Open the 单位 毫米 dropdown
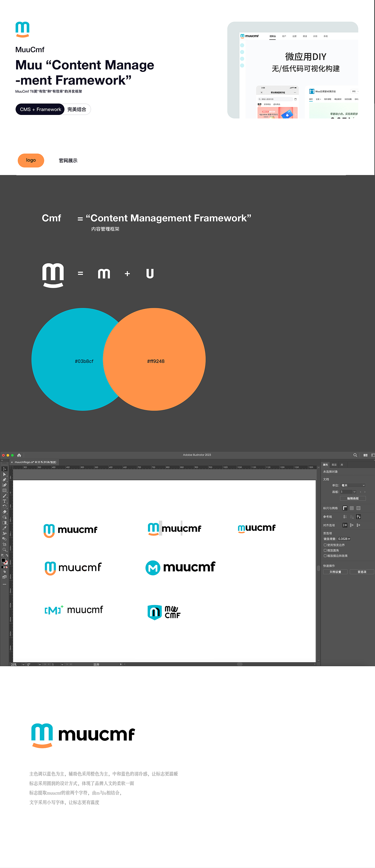The width and height of the screenshot is (375, 868). [x=353, y=485]
